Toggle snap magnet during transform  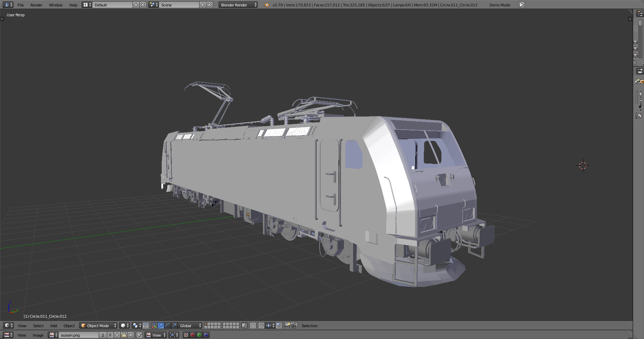pos(261,325)
